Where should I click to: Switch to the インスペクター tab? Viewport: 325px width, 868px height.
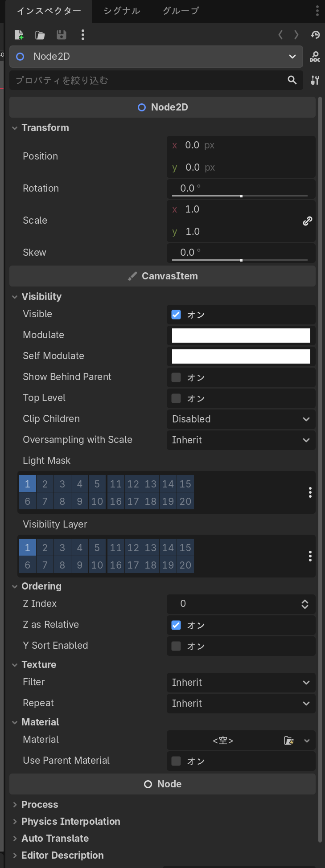(x=49, y=11)
